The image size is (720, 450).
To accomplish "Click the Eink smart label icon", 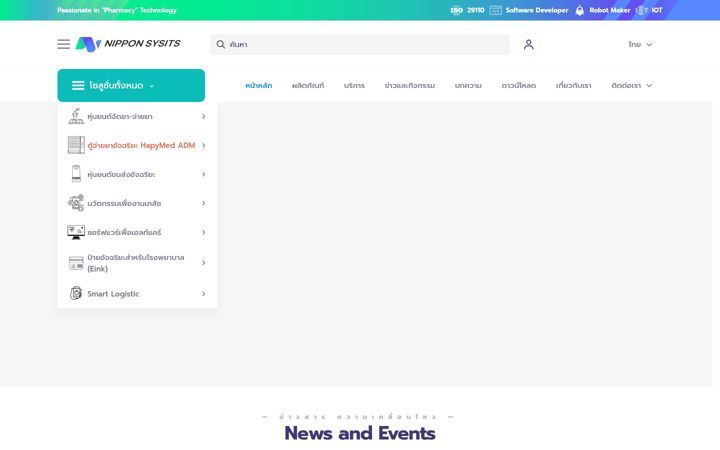I will (x=76, y=263).
